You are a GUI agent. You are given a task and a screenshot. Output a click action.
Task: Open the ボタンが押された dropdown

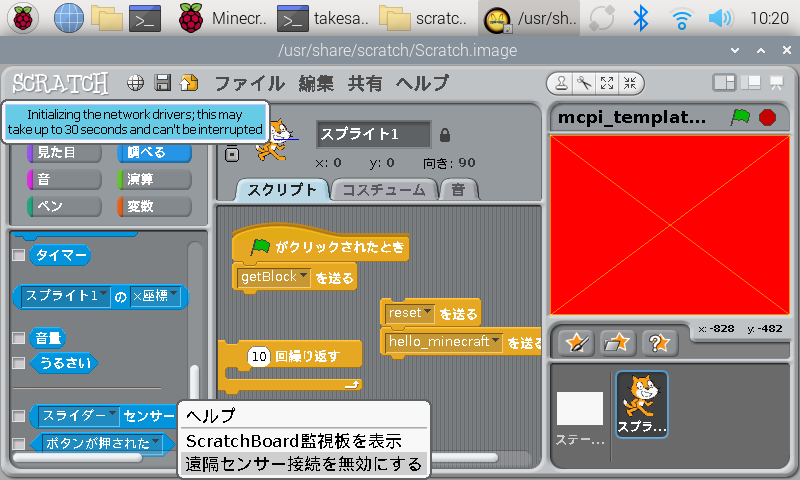102,443
